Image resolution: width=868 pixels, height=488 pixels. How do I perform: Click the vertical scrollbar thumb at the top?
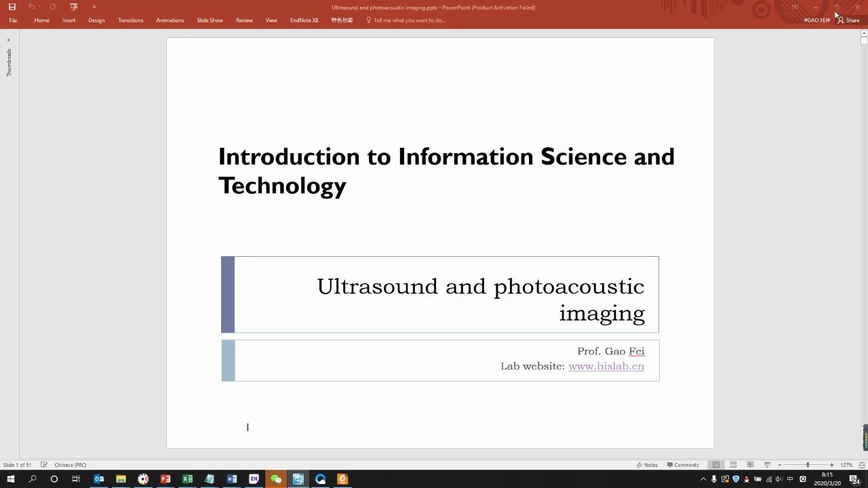tap(864, 40)
